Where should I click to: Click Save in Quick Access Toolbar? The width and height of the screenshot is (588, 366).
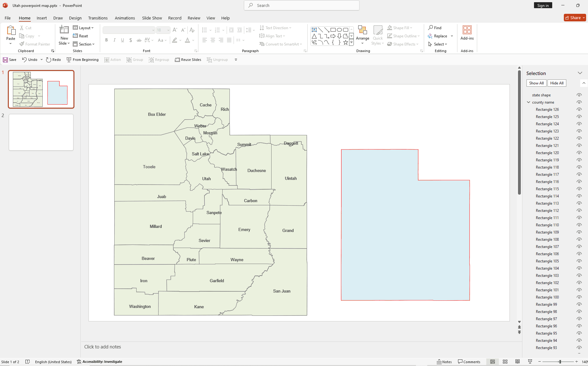click(10, 60)
